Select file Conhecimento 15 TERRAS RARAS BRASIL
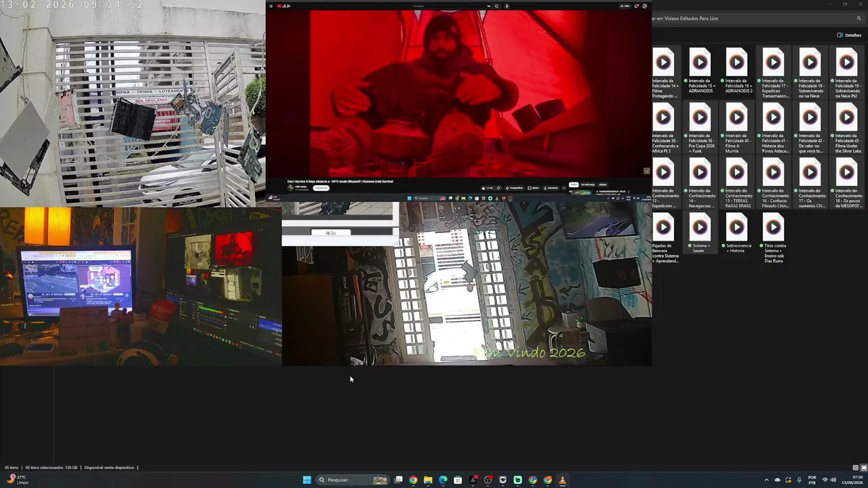Screen dimensions: 868x488 [x=736, y=182]
